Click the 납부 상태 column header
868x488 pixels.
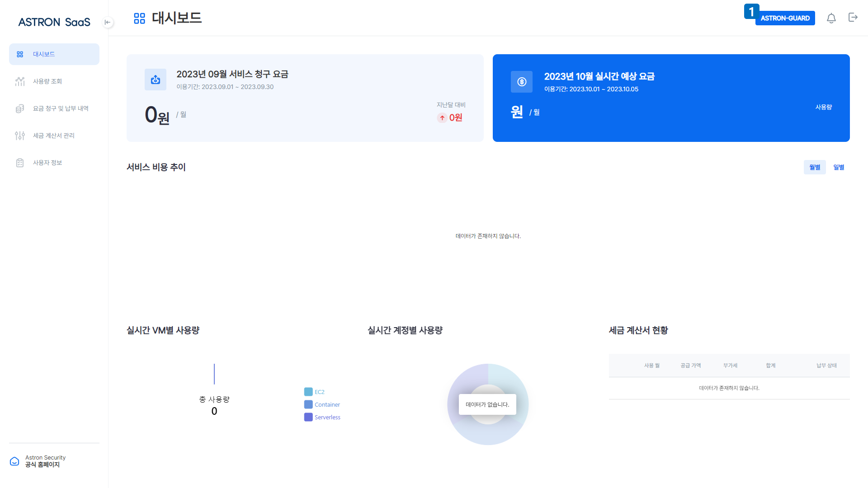click(826, 366)
